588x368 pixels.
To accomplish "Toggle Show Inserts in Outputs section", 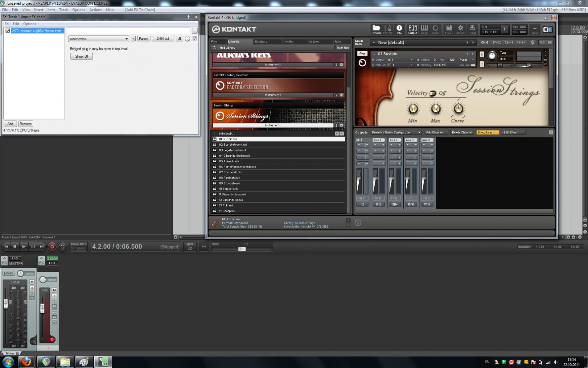I will 488,132.
